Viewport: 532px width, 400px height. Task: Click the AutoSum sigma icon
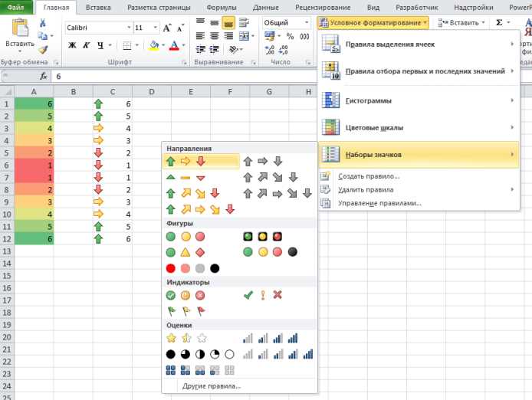499,23
